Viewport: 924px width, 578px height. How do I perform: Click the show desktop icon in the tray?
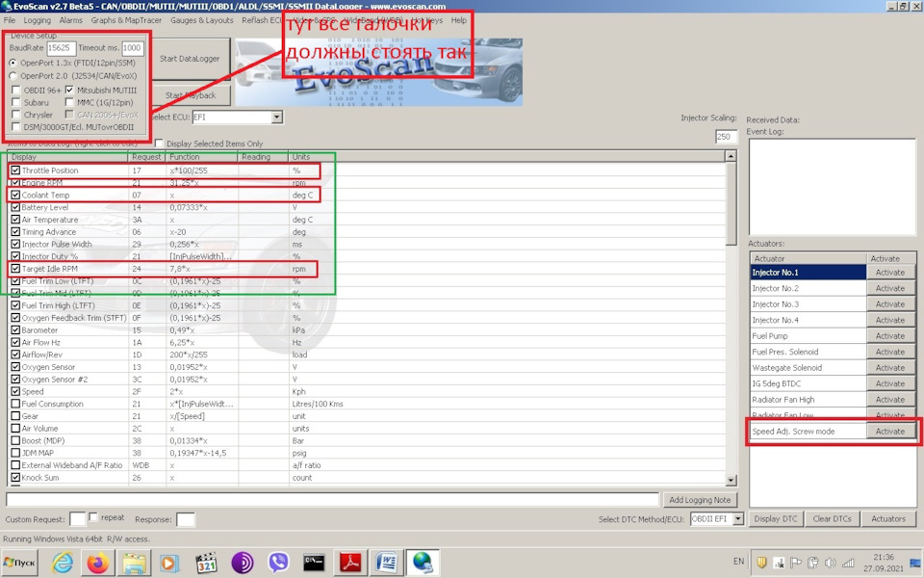(x=915, y=564)
